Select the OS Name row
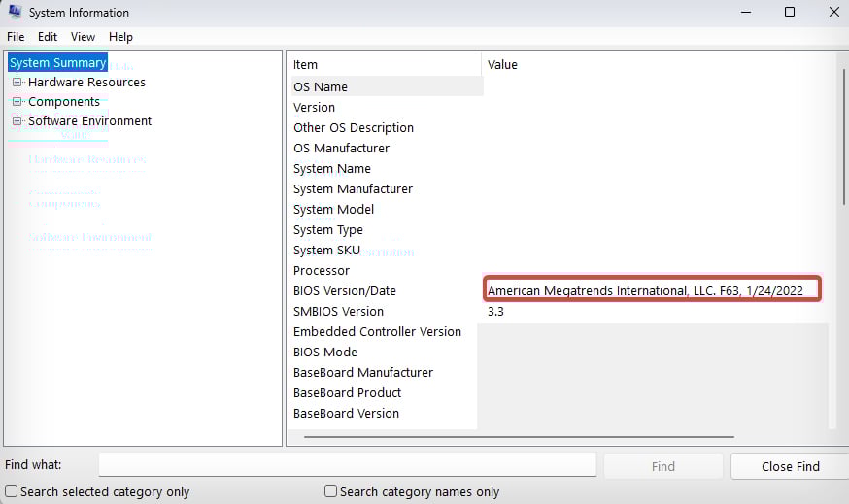The image size is (849, 504). (x=321, y=86)
